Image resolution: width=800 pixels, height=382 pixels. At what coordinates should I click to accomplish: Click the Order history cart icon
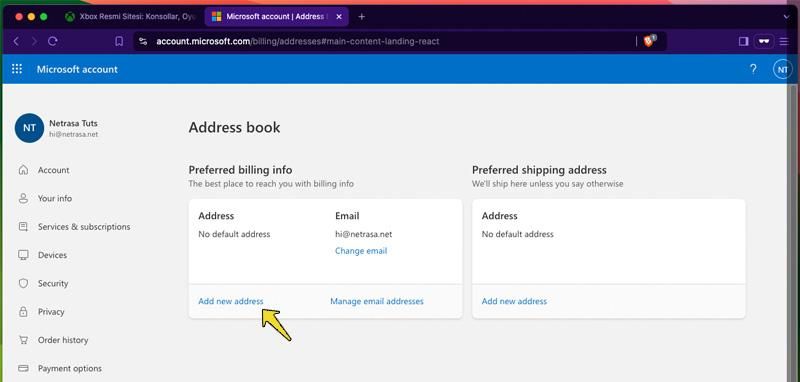click(x=23, y=340)
